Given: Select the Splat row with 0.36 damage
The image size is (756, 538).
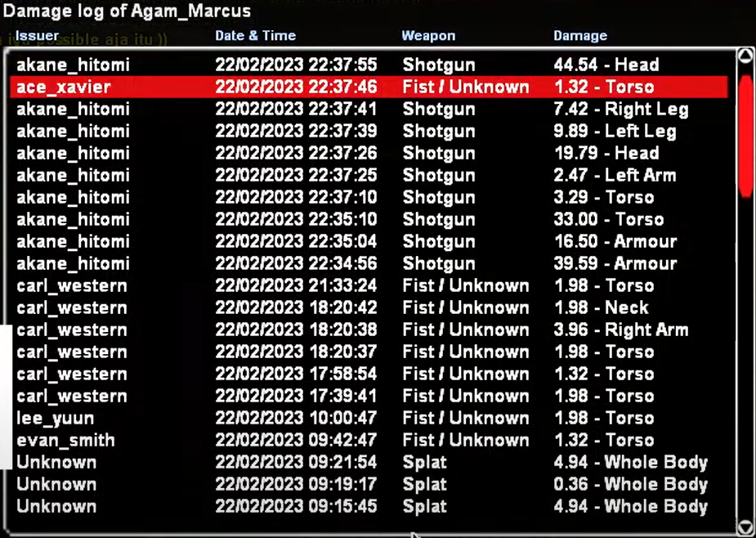Looking at the screenshot, I should [369, 484].
